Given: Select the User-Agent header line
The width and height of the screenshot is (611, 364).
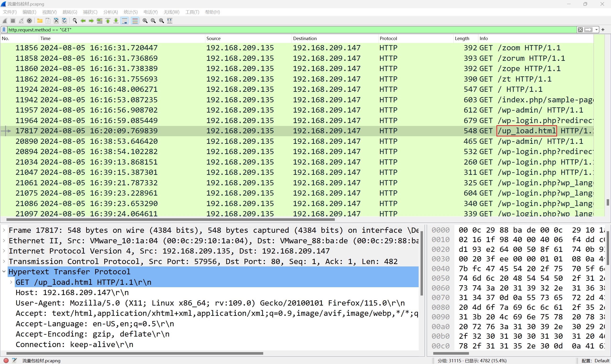Looking at the screenshot, I should pyautogui.click(x=210, y=303).
